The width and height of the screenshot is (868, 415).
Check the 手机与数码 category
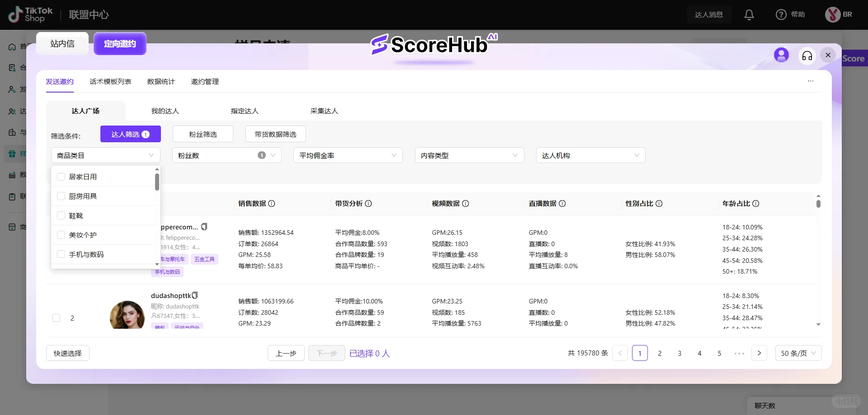pos(61,254)
